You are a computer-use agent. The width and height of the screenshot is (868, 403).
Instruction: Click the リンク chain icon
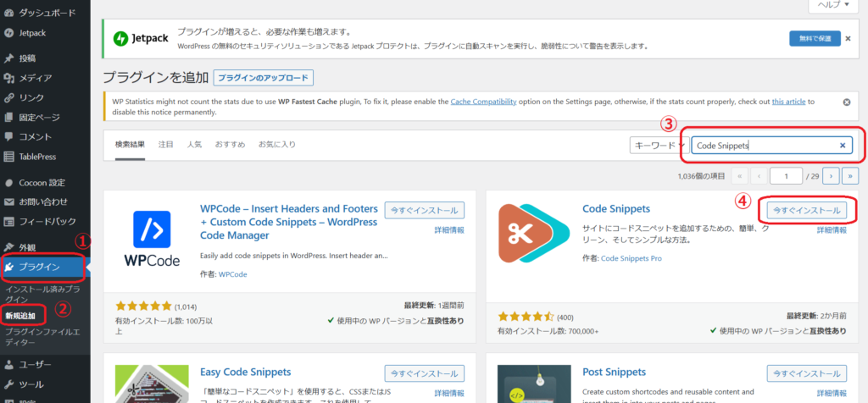[x=8, y=98]
